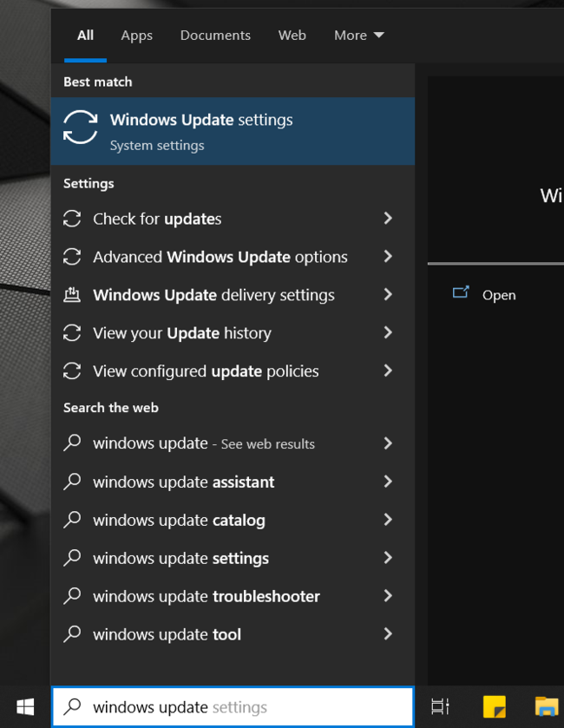Screen dimensions: 564x728
Task: Expand windows update tool arrow
Action: pyautogui.click(x=388, y=633)
